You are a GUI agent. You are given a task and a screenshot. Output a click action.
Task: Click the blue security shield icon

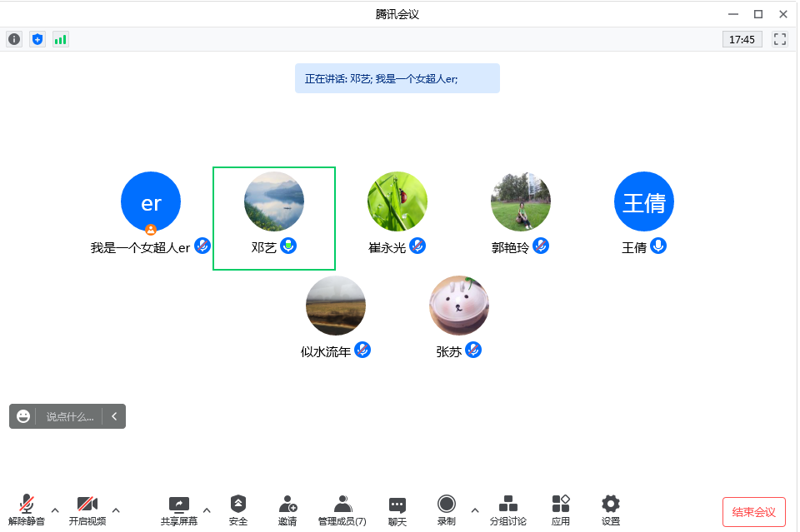click(37, 39)
